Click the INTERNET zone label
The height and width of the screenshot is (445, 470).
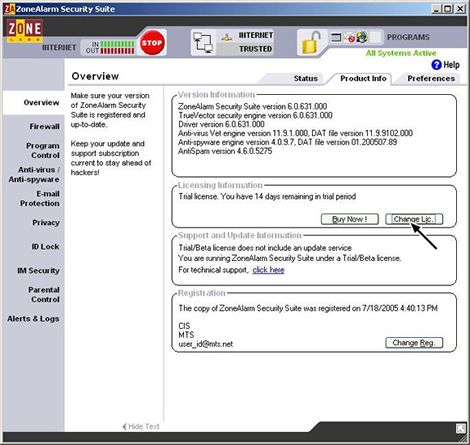[256, 35]
